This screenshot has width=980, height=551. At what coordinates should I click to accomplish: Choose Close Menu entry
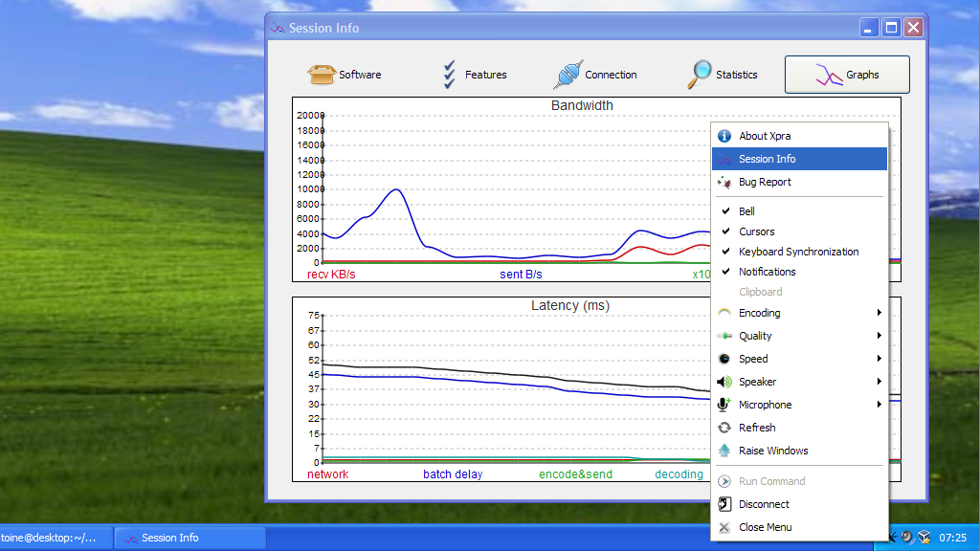pos(765,527)
